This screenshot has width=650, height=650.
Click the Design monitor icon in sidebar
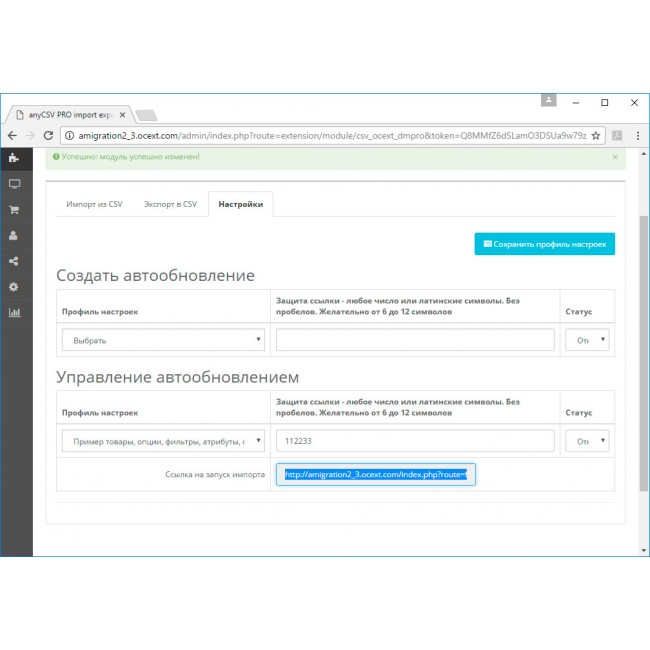tap(14, 184)
